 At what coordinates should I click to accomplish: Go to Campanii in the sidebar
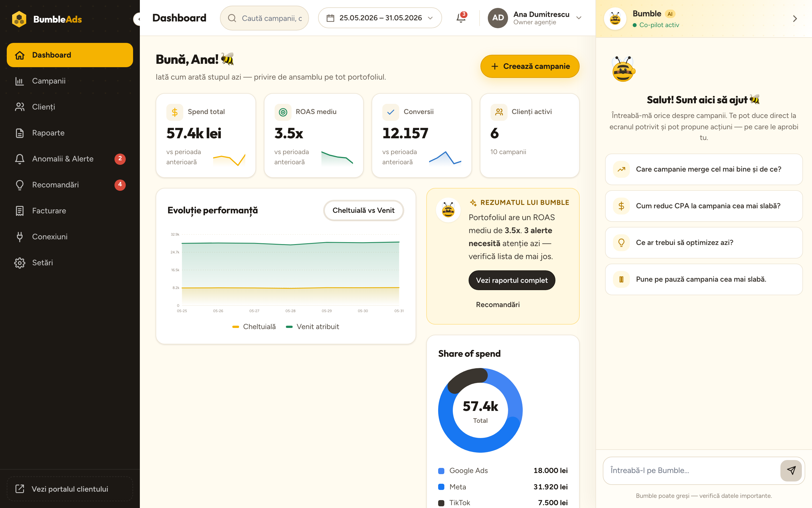point(70,81)
